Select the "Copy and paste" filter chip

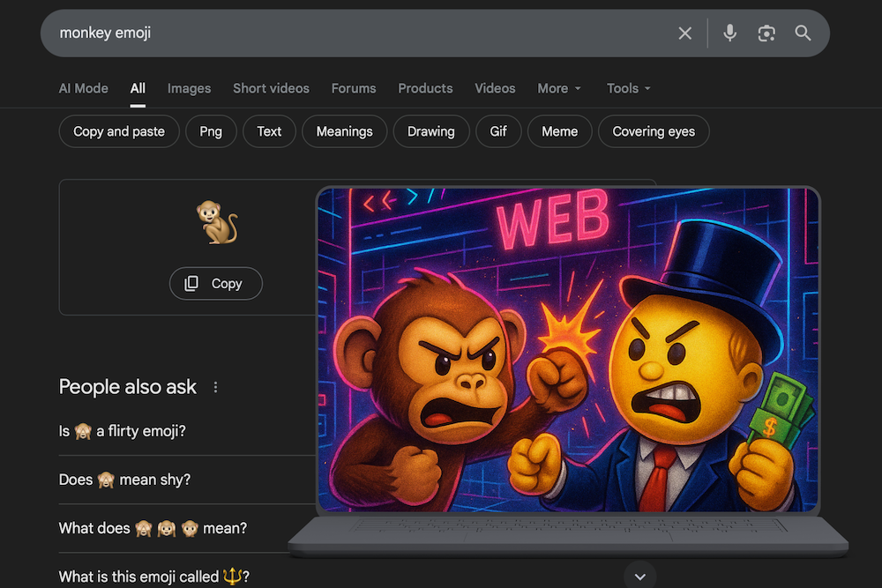(x=119, y=131)
